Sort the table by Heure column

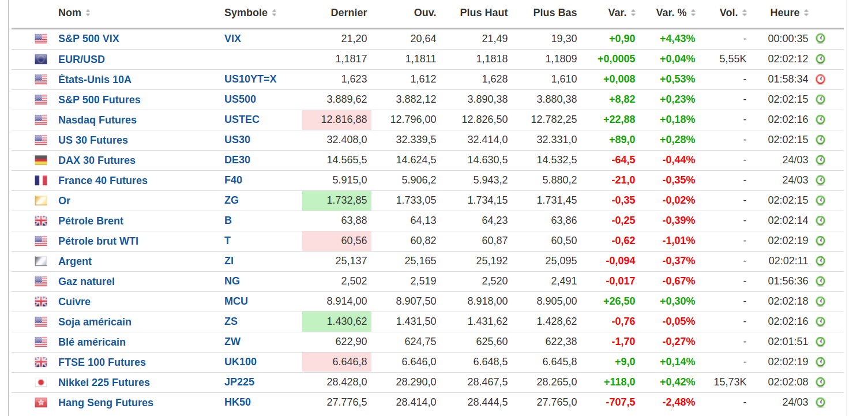pos(806,13)
